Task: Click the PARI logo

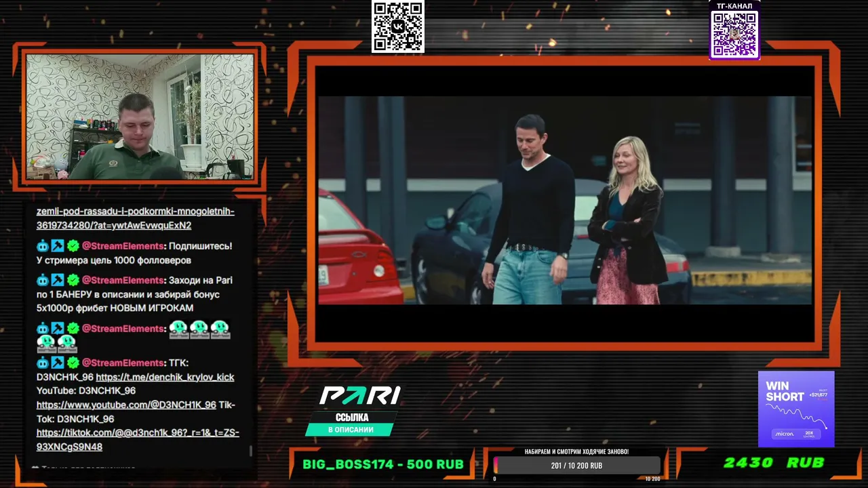Action: [x=360, y=395]
